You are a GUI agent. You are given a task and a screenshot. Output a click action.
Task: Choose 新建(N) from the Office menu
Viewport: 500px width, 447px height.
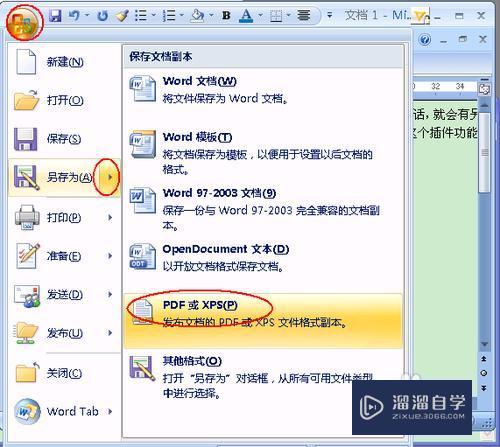coord(64,62)
